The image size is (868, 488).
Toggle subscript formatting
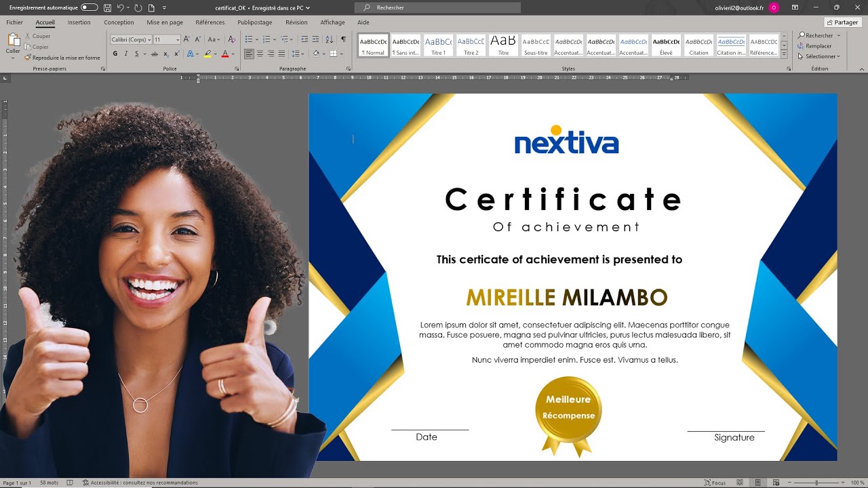(x=165, y=54)
